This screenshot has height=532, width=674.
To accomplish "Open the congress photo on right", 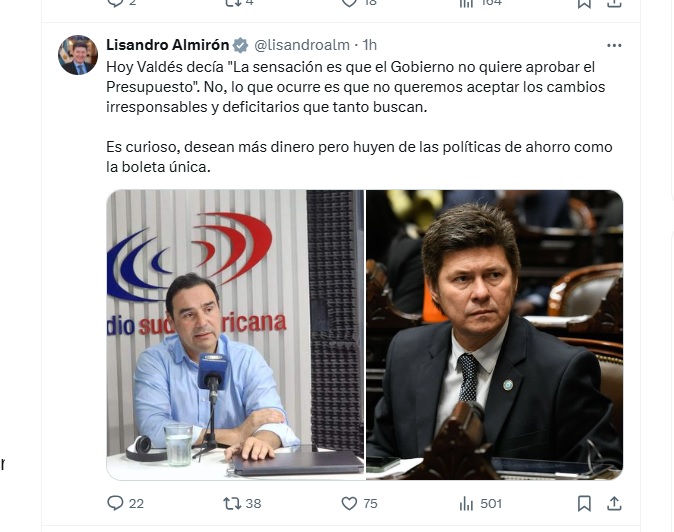I will (495, 335).
